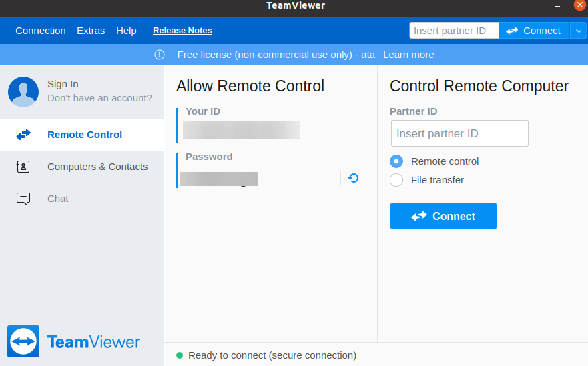Click the Remote Control arrows icon

23,135
